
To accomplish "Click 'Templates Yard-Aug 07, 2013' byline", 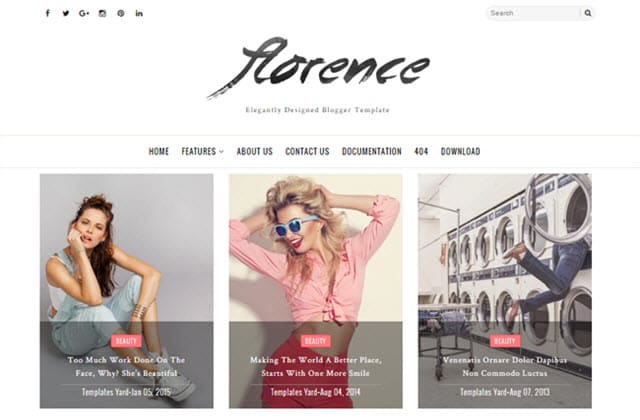I will (x=505, y=392).
